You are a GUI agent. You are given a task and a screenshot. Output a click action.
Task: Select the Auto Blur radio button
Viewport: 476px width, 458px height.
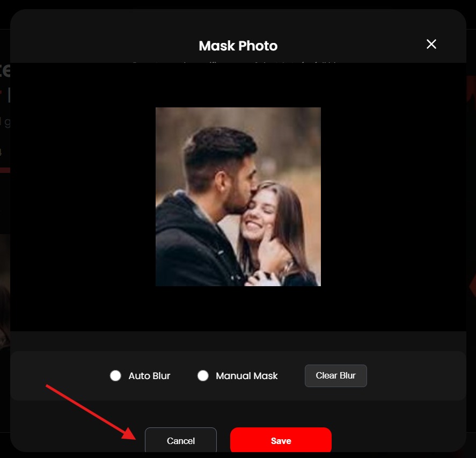tap(115, 376)
